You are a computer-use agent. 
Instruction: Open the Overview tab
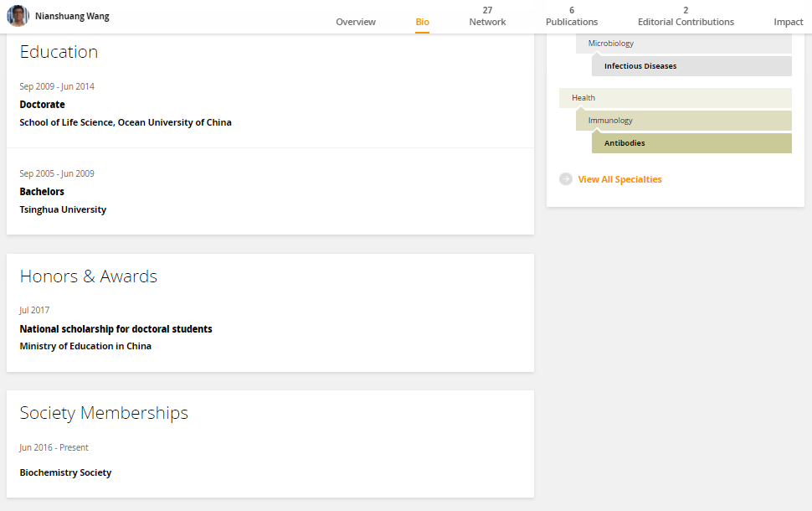point(356,22)
